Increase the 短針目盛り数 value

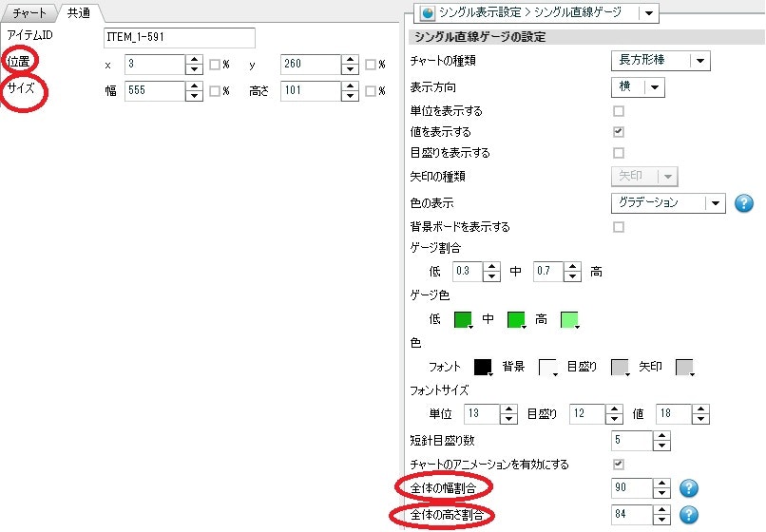click(x=661, y=436)
